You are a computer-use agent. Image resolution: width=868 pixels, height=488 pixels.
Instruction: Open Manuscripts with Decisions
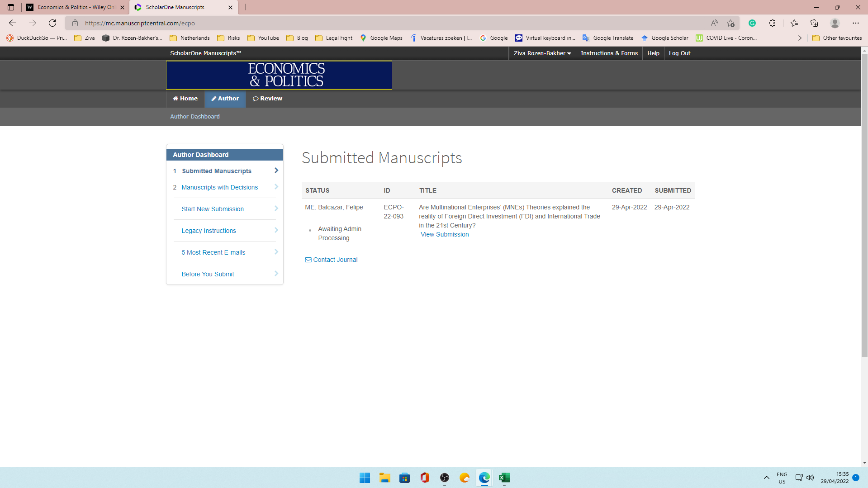click(220, 187)
